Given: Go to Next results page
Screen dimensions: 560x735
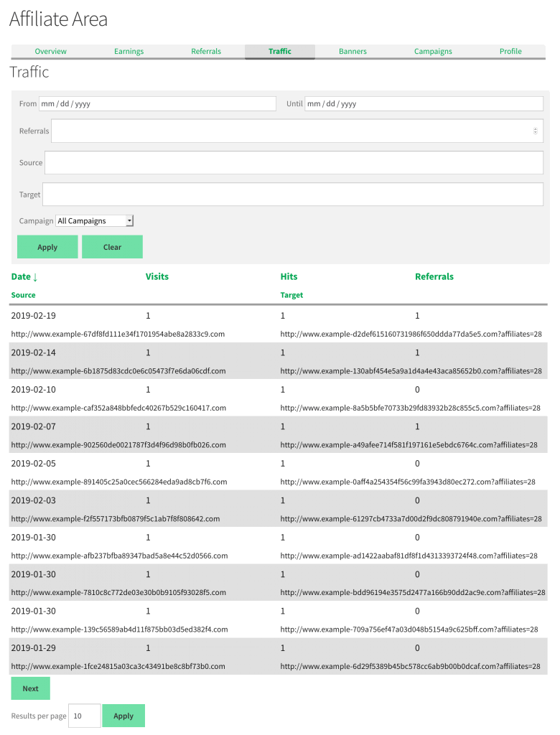Looking at the screenshot, I should [x=30, y=688].
